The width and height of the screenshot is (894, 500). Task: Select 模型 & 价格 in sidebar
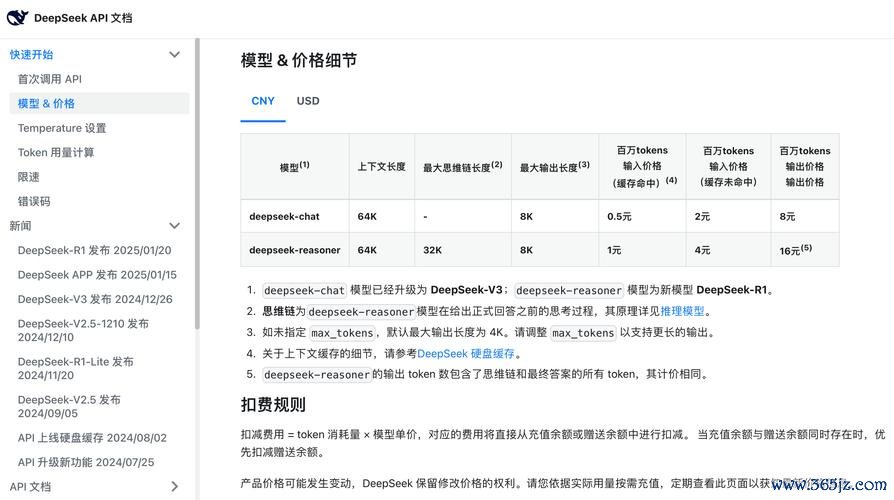(46, 103)
